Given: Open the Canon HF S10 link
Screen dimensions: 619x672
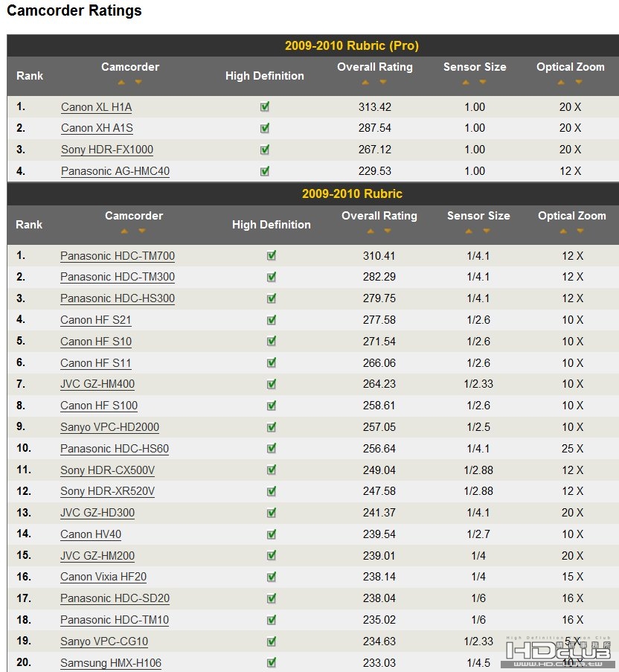Looking at the screenshot, I should click(96, 342).
